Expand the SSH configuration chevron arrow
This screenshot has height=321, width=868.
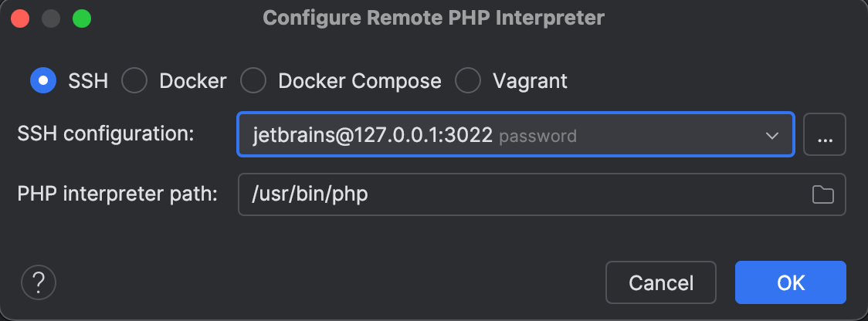pos(771,136)
